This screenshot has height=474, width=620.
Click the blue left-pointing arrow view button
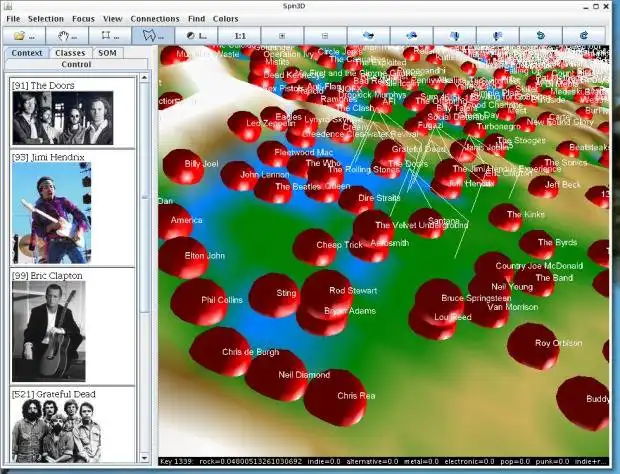(411, 36)
